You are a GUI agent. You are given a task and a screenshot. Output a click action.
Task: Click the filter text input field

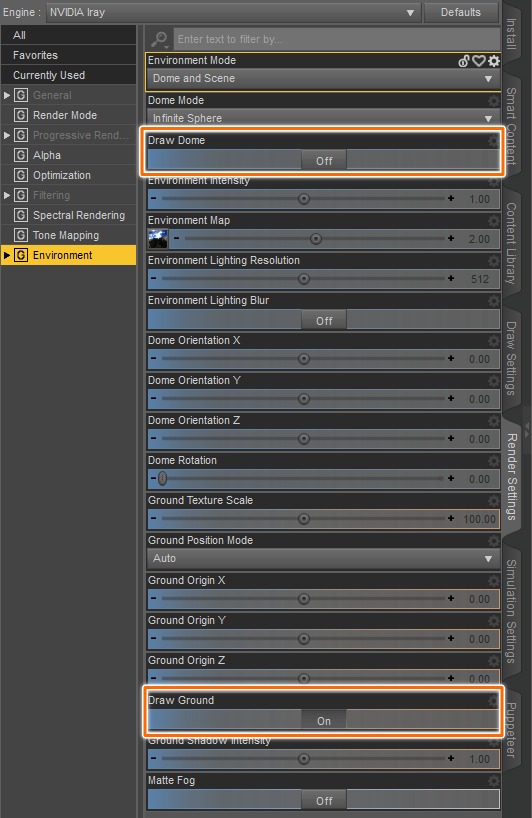(336, 39)
